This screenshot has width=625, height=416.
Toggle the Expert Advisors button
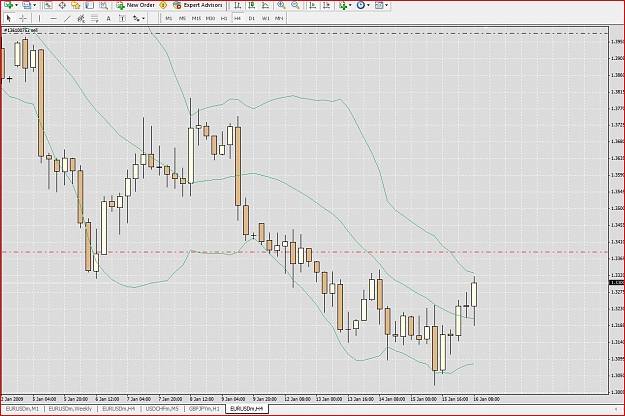coord(198,5)
